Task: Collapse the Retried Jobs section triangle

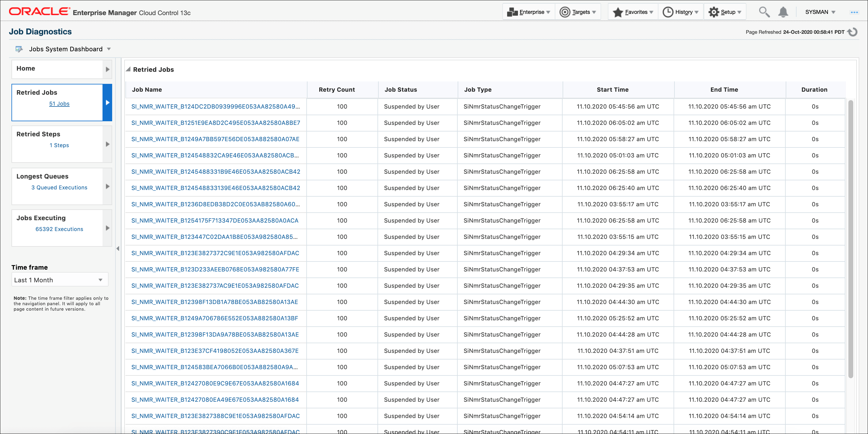Action: (128, 69)
